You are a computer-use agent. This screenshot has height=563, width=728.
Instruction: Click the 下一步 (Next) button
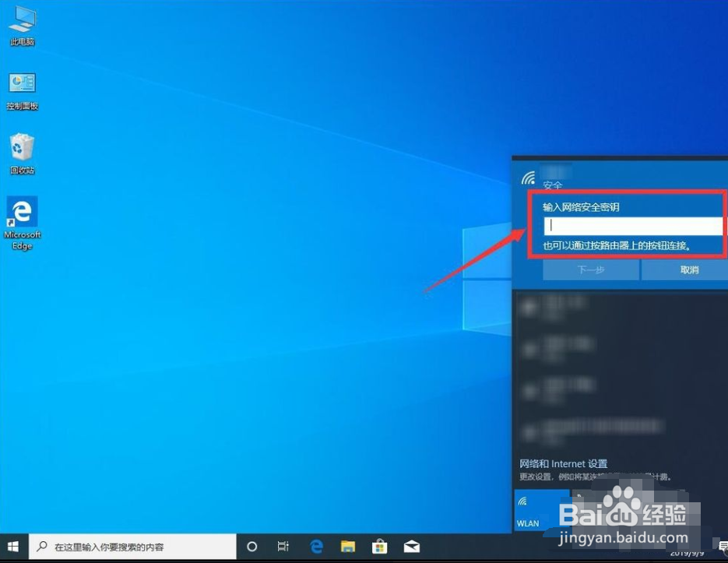point(589,269)
